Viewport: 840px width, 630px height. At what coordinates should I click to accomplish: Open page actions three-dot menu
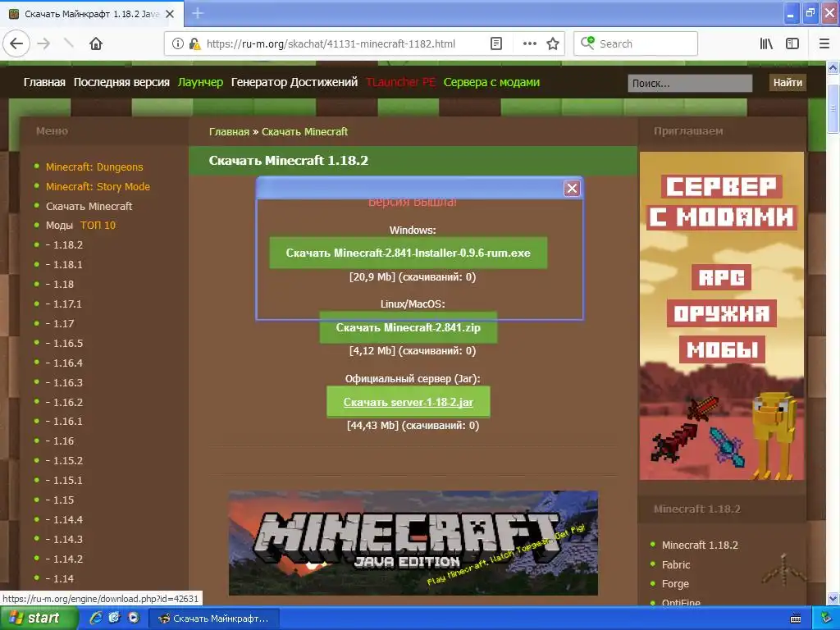click(529, 44)
